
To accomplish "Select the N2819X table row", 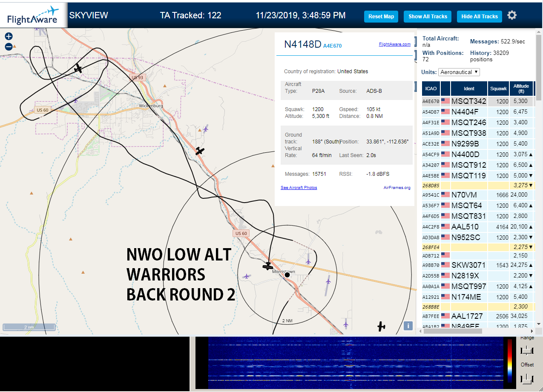I will point(477,276).
